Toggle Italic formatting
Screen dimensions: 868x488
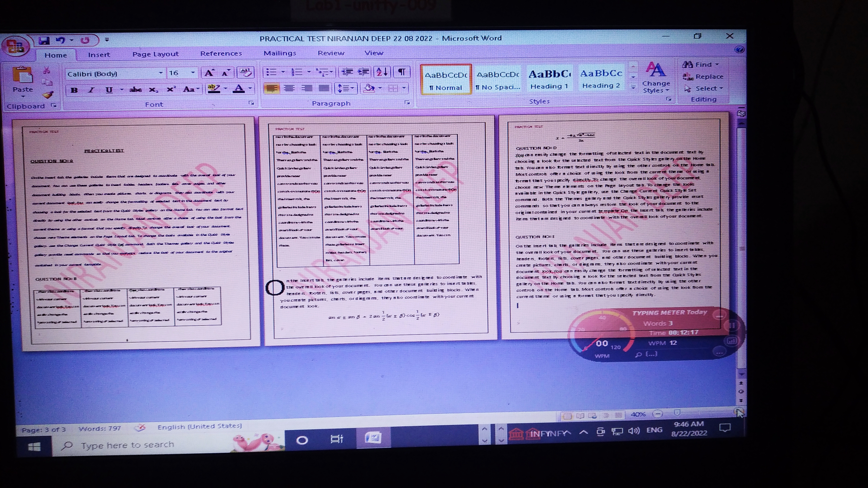(91, 90)
